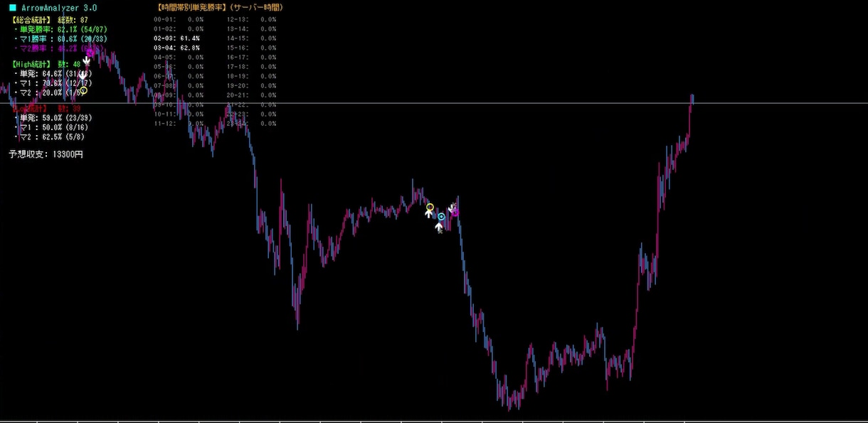Select the マ1: 50.0% (8/16) line
The image size is (868, 423).
coord(51,127)
